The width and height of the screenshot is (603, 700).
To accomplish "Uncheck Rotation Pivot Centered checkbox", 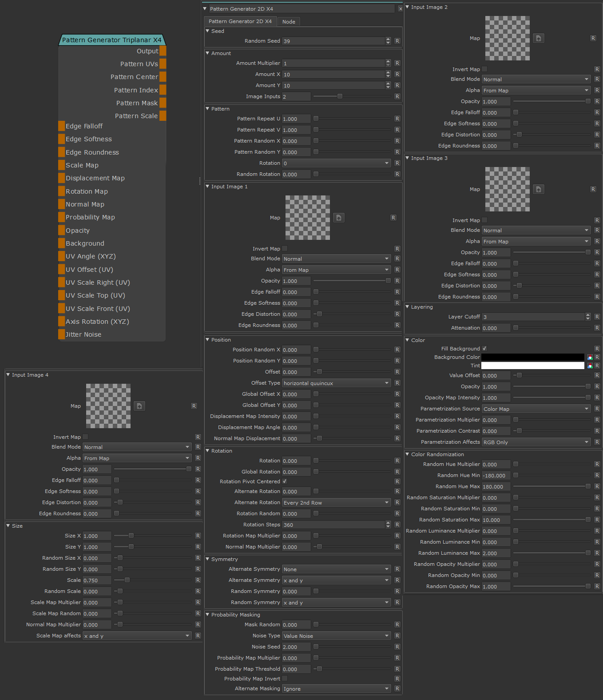I will coord(285,481).
